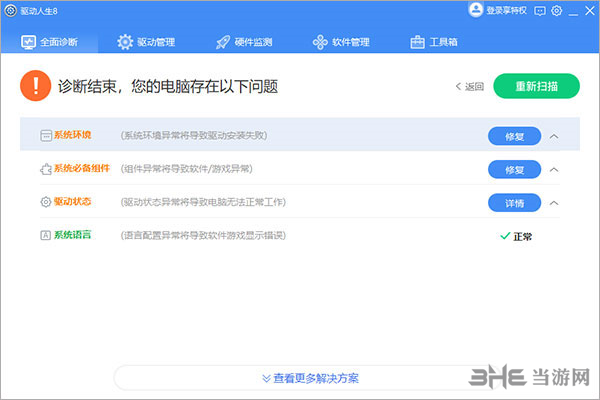Click the 登录享特权 login text
Screen dimensions: 600x400
click(506, 11)
